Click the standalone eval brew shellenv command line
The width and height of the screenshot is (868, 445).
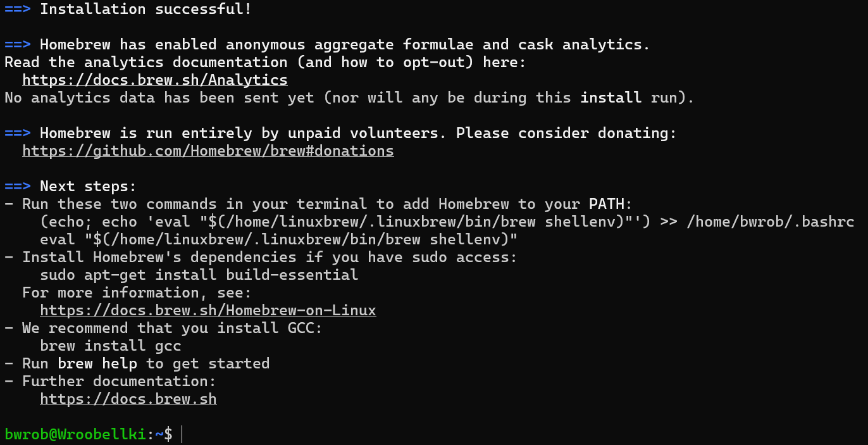279,239
